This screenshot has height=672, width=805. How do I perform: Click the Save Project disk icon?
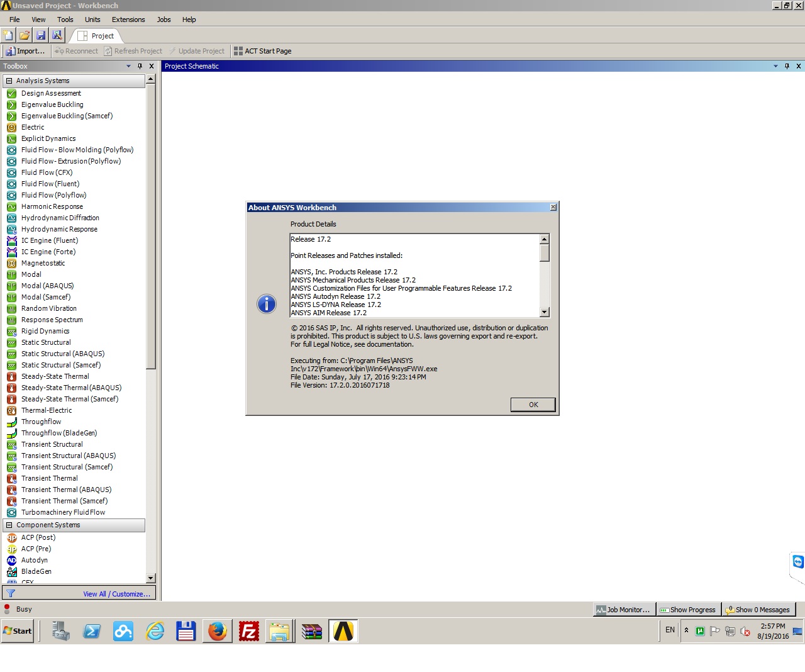41,36
